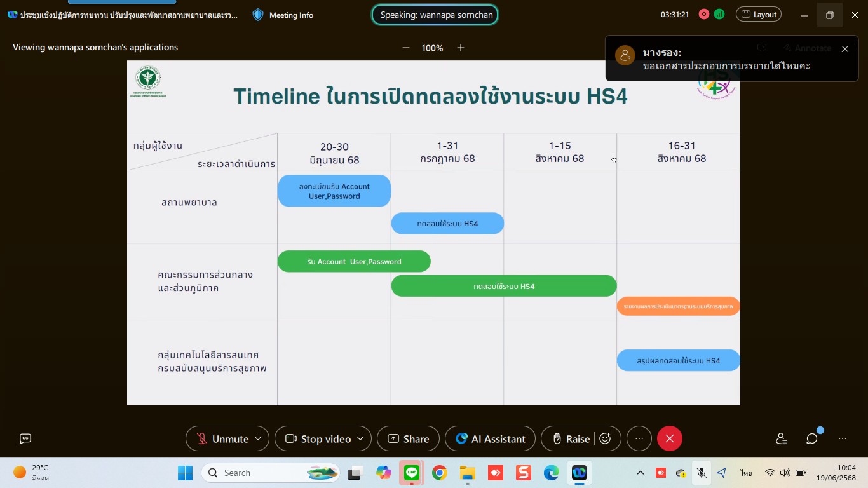Click the orange report bar in the timeline
Viewport: 868px width, 488px height.
[678, 306]
